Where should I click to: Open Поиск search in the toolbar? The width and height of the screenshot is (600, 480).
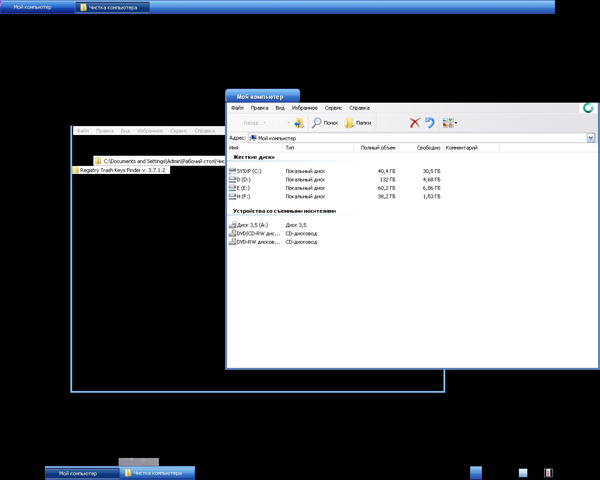click(x=325, y=123)
